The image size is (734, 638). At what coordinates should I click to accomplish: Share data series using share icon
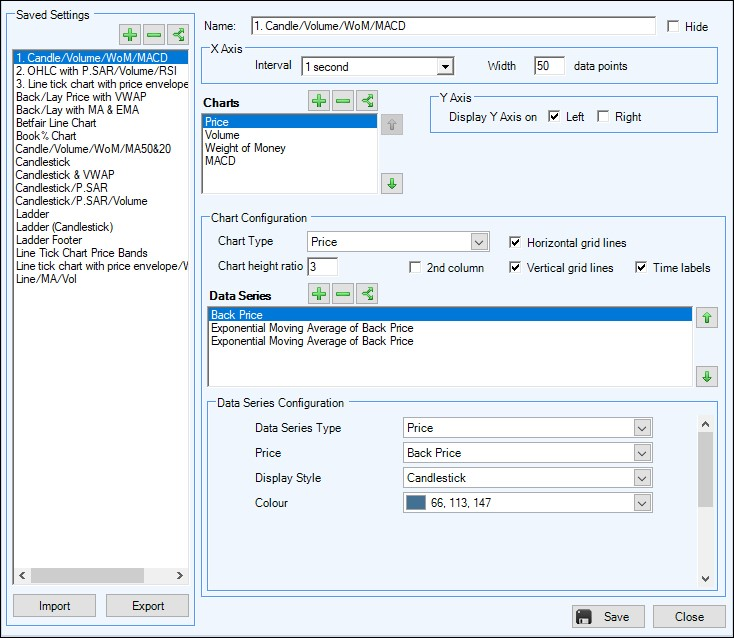pyautogui.click(x=367, y=294)
